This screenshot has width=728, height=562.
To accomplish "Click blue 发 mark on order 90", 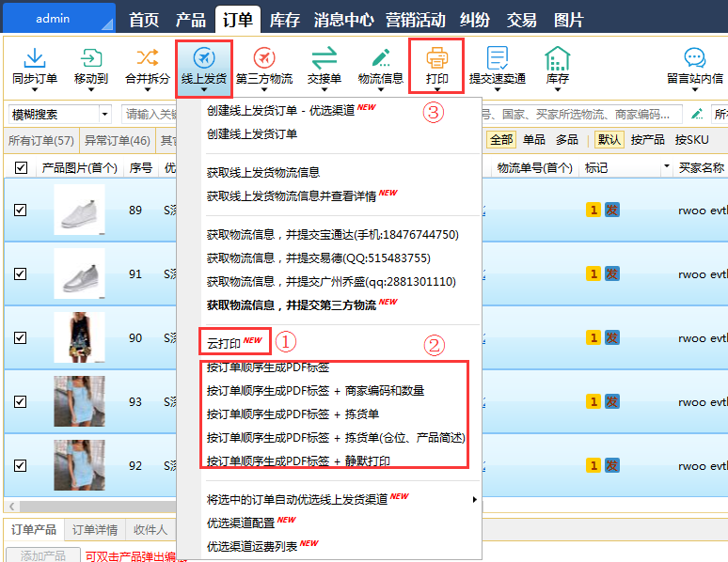I will tap(612, 337).
